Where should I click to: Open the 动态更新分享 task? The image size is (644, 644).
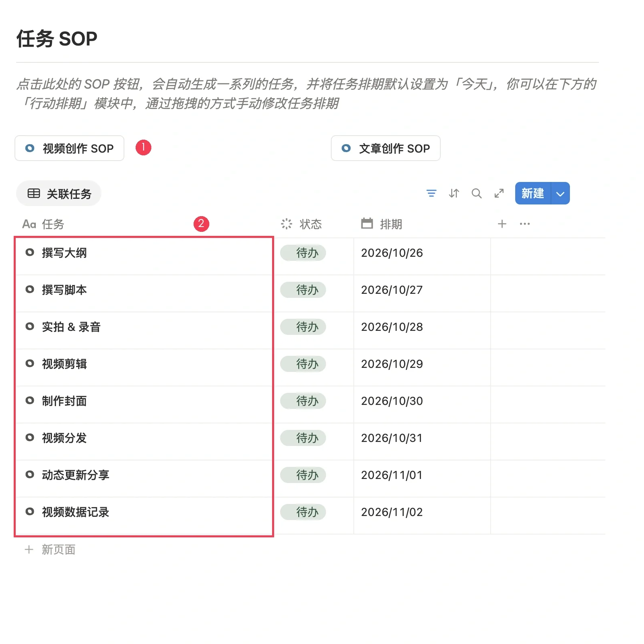pyautogui.click(x=76, y=475)
